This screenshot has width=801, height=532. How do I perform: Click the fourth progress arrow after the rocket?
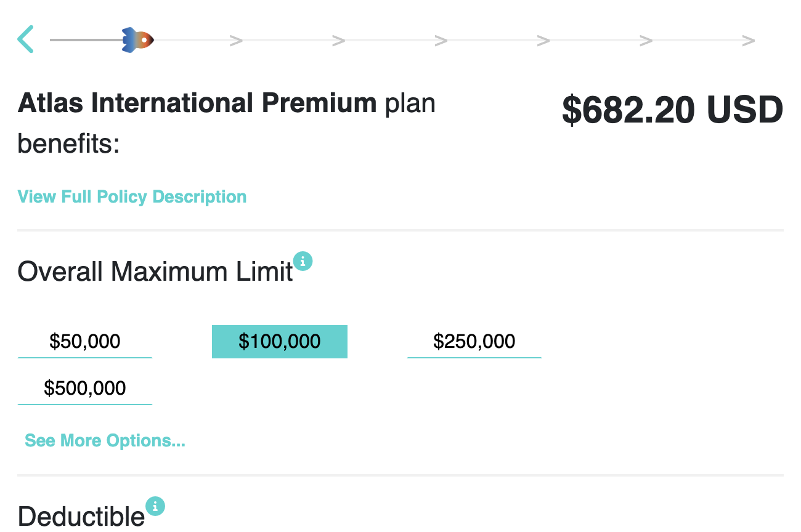tap(543, 41)
